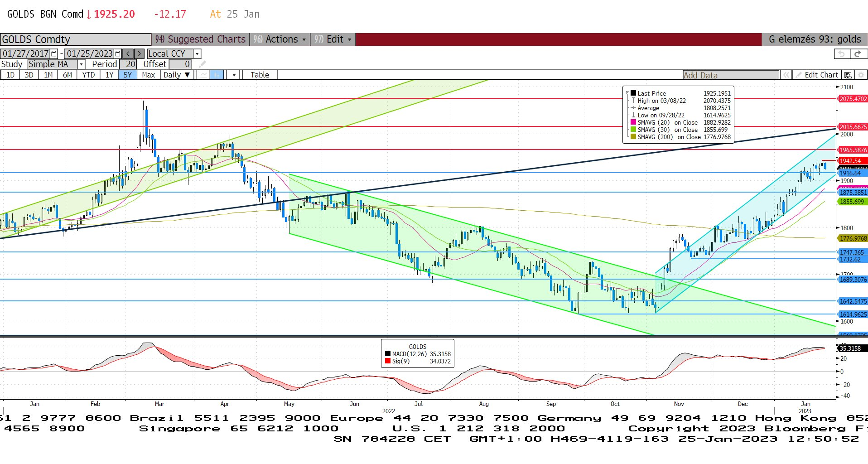Select the 1D time range
The height and width of the screenshot is (464, 868).
coord(10,75)
